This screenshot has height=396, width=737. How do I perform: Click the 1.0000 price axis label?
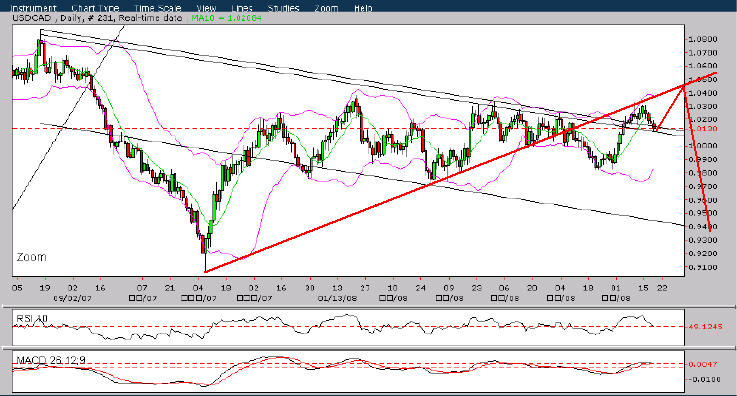(x=703, y=146)
